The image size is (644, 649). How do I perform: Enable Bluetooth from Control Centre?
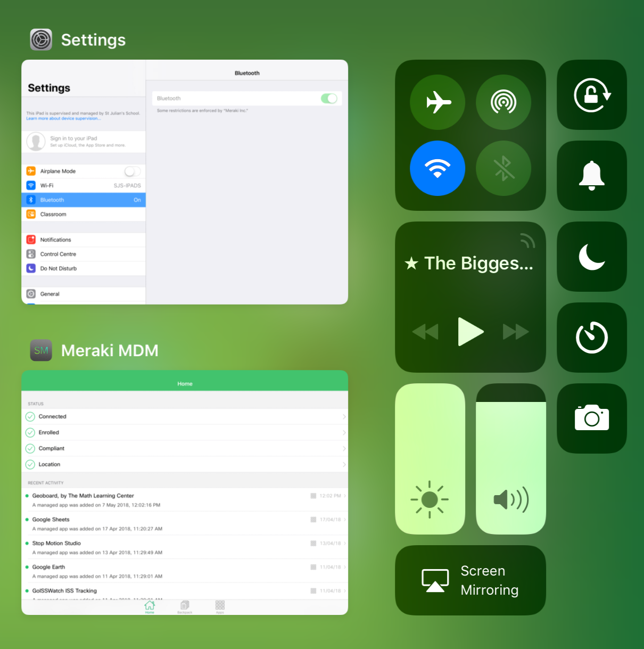coord(503,168)
